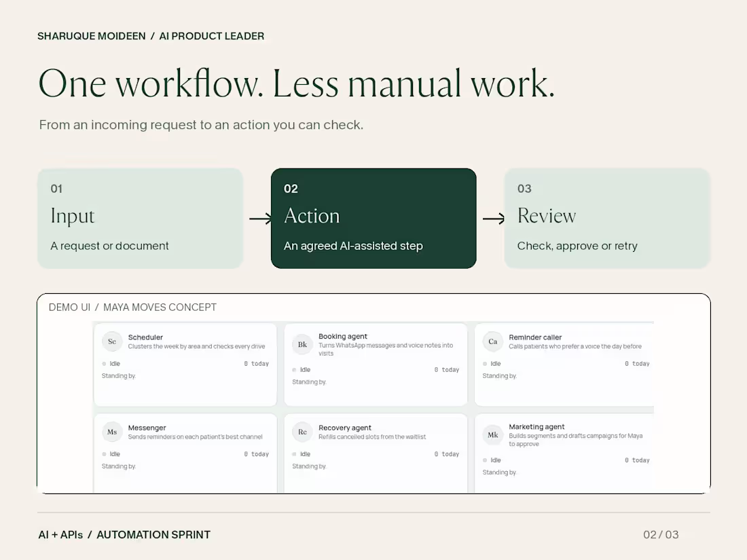Screen dimensions: 747x560
Task: Click 'Standing by.' on the Scheduler card
Action: click(119, 376)
